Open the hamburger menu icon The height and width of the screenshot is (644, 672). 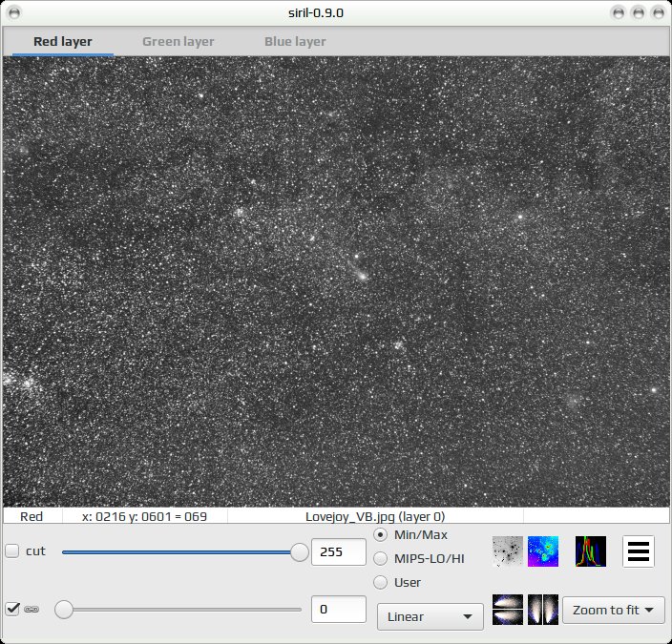click(x=639, y=551)
